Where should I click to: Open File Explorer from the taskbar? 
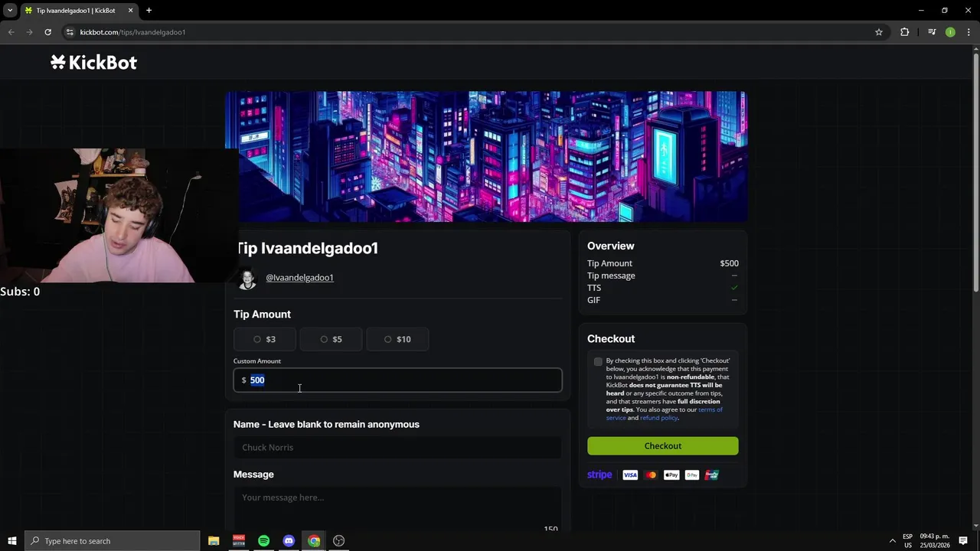tap(214, 541)
